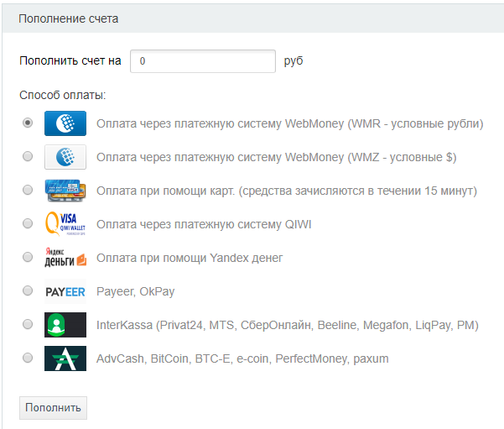Click the 'Способ оплаты:' label
Screen dimensions: 504x429
coord(62,95)
